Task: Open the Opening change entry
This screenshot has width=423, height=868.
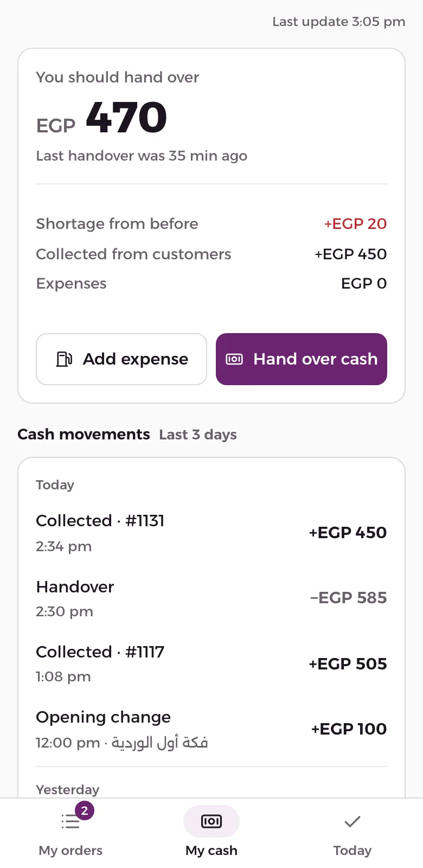Action: click(x=211, y=729)
